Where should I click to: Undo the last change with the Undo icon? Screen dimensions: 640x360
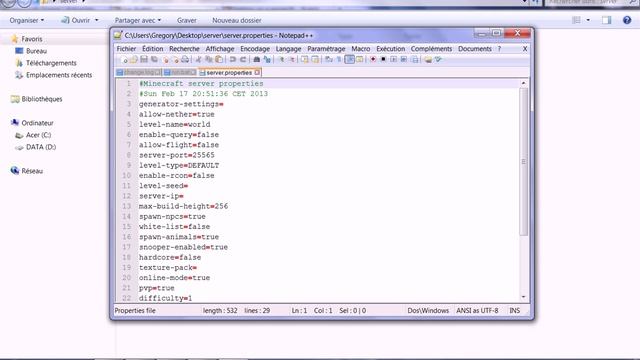232,60
